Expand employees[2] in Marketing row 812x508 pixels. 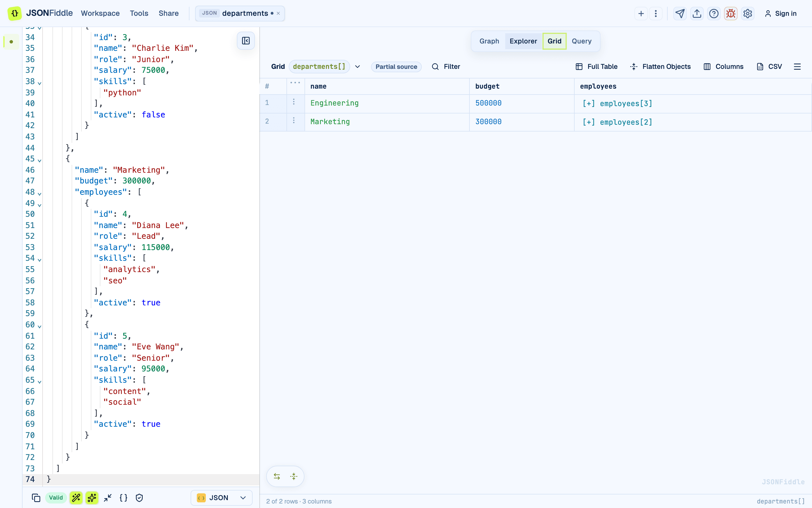point(617,122)
